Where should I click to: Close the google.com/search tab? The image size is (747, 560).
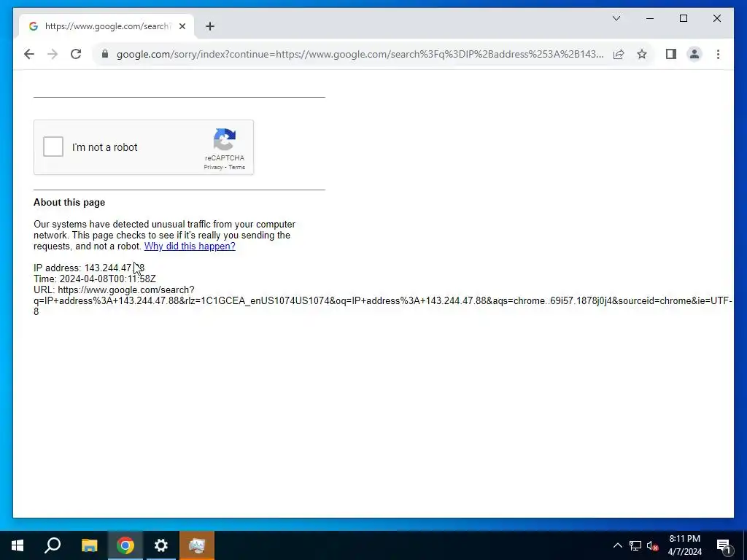click(182, 26)
